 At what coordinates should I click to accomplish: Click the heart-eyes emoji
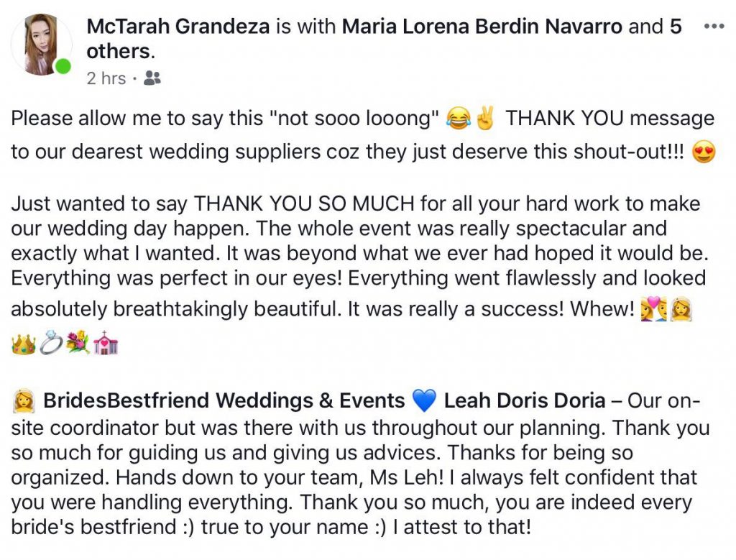point(704,154)
